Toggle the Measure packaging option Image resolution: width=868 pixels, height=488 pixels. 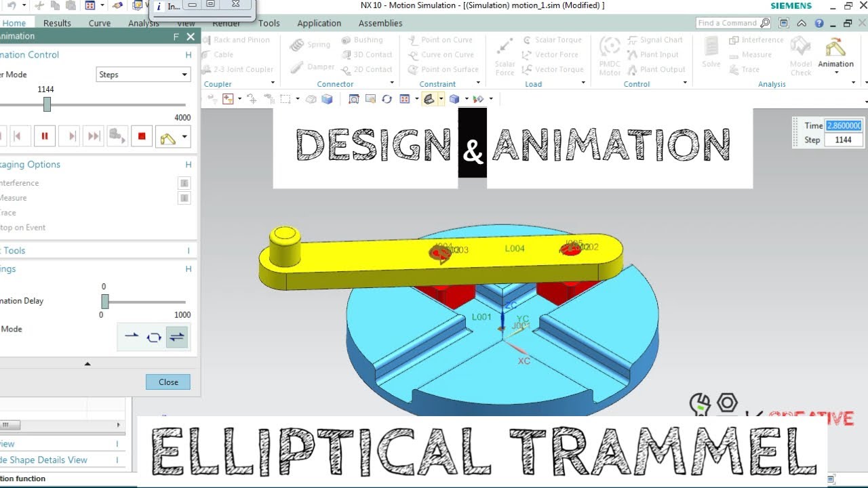pos(14,198)
